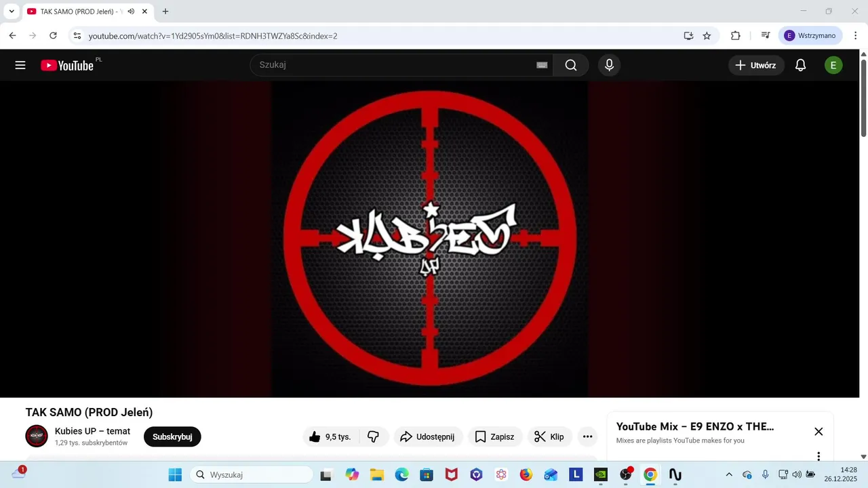Open Kubies UP channel avatar
The image size is (868, 488).
coord(37,436)
